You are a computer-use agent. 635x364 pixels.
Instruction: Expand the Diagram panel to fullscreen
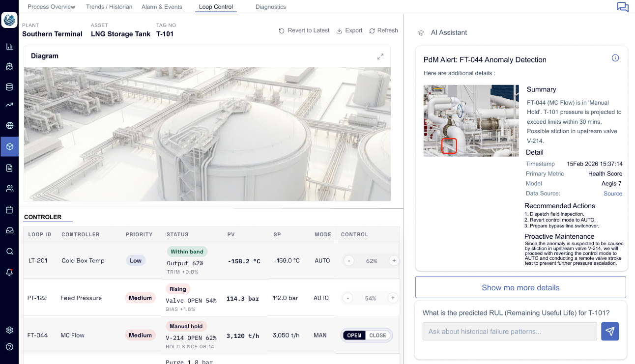380,56
